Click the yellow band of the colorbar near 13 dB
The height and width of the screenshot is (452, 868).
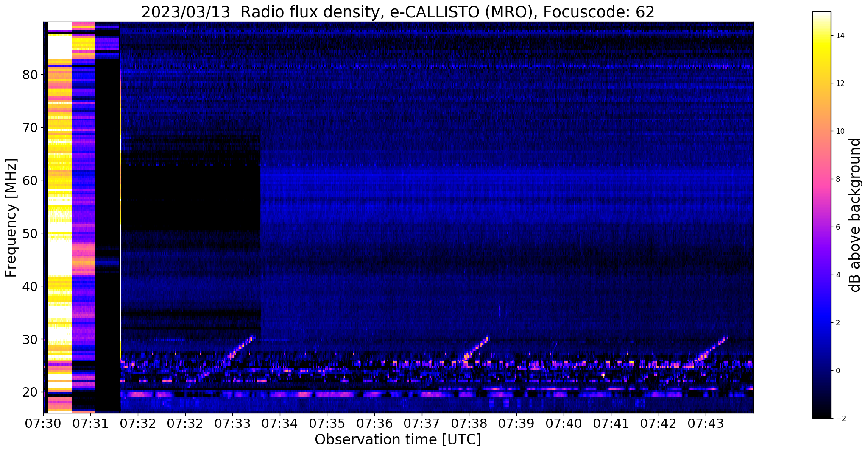click(x=821, y=59)
